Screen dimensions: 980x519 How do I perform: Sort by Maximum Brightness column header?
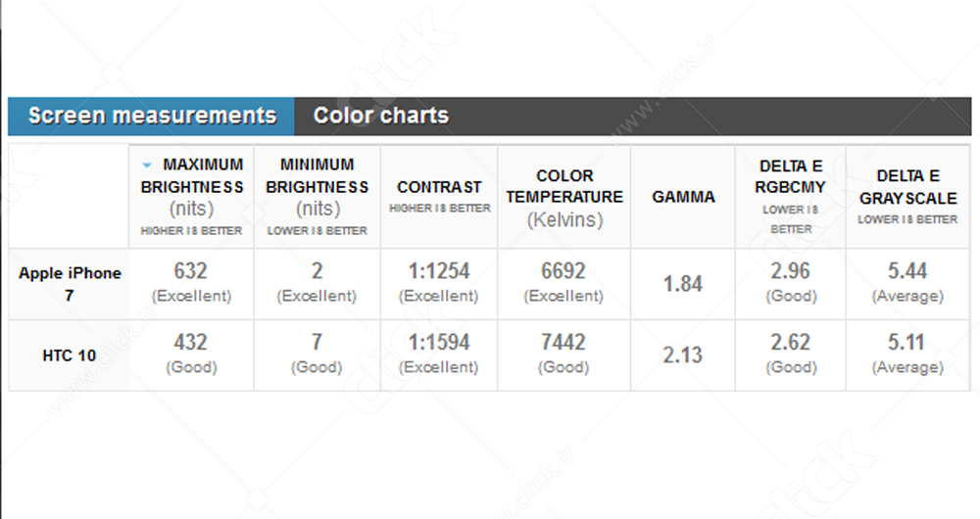point(192,186)
